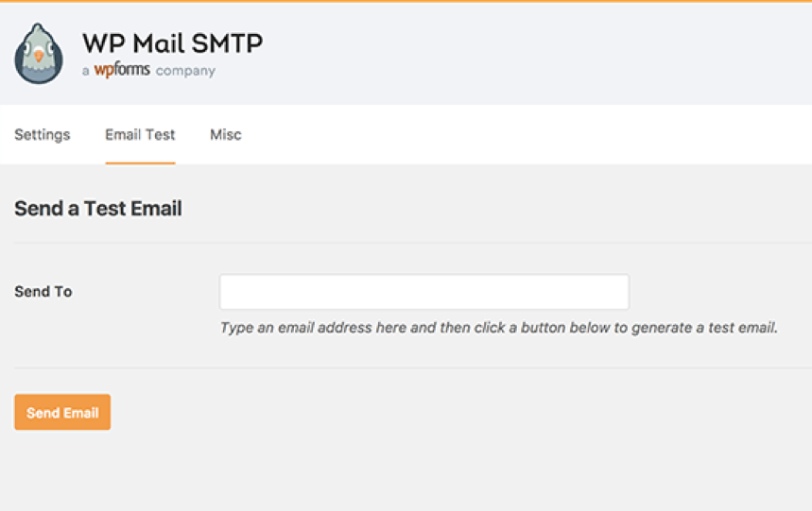Click the wpforms brand logo

click(122, 71)
